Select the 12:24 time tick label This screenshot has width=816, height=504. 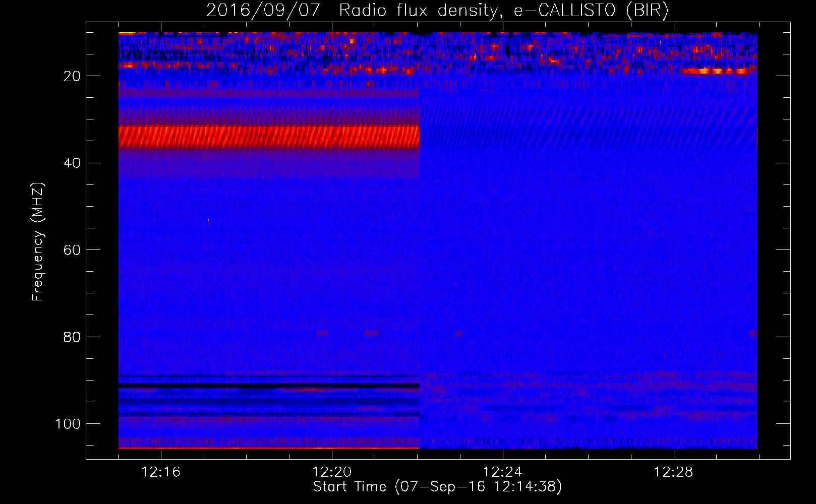[503, 472]
